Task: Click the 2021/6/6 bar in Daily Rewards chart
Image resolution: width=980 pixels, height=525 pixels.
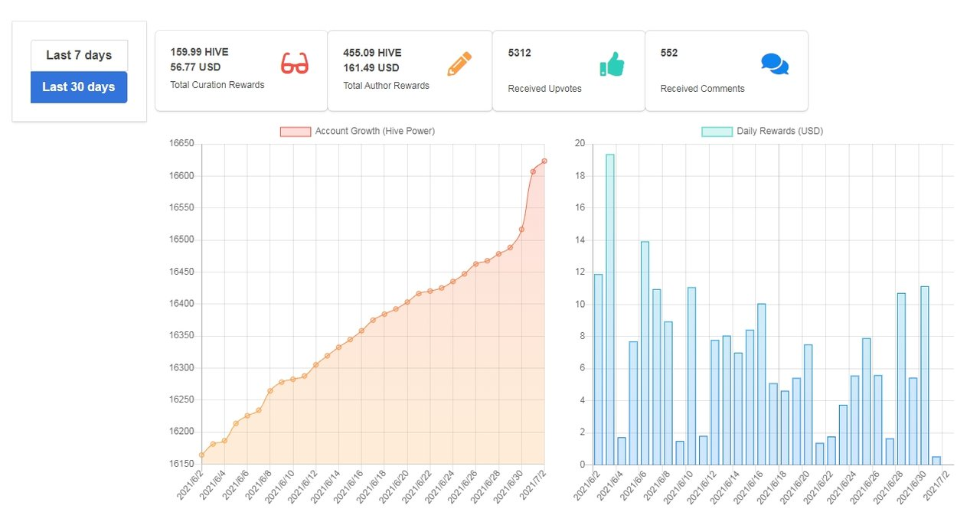Action: coord(645,354)
